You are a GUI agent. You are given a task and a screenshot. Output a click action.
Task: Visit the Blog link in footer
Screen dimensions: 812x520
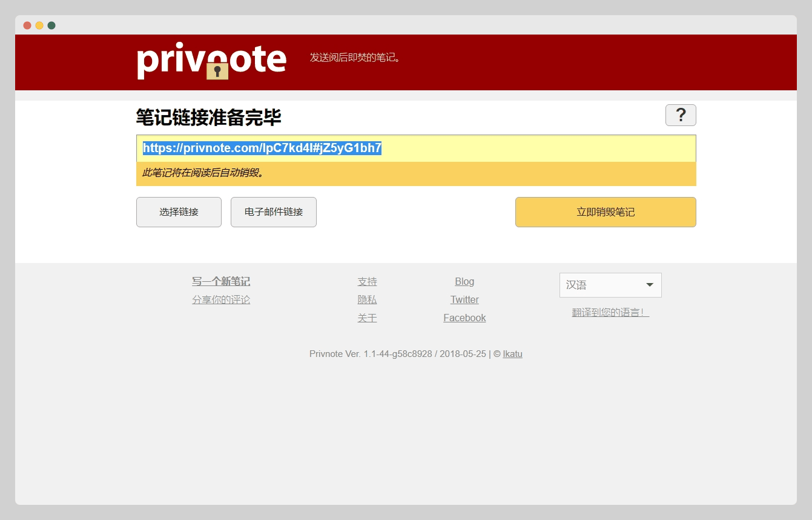click(464, 282)
